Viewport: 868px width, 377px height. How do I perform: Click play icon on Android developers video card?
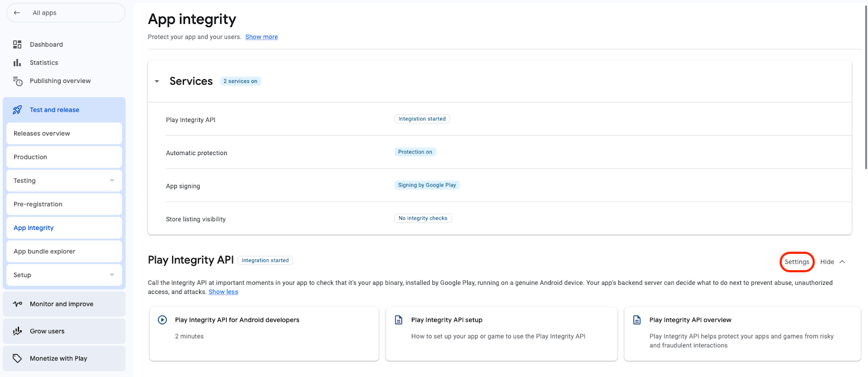point(162,320)
